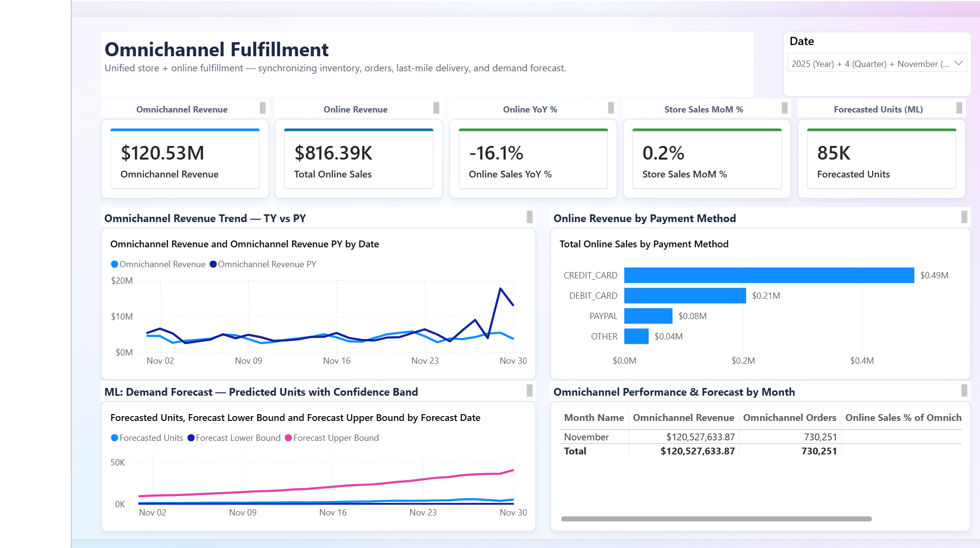Click the Omnichannel Fulfillment title
Screen dimensions: 980x548
pos(216,49)
